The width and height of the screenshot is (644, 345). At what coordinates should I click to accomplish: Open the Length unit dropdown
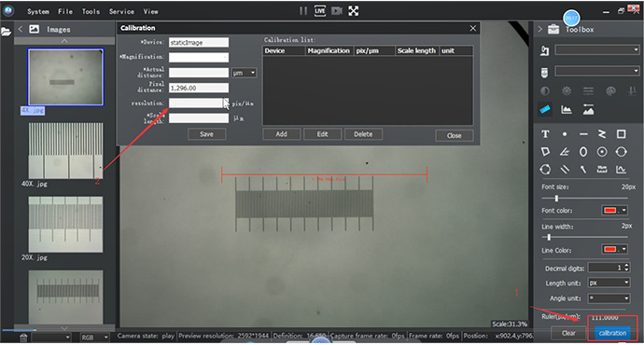coord(609,283)
